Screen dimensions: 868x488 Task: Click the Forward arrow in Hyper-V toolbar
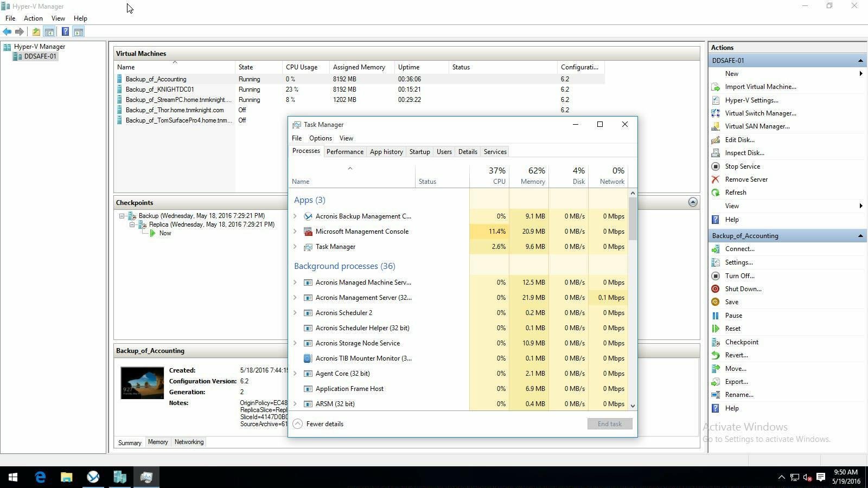[20, 32]
